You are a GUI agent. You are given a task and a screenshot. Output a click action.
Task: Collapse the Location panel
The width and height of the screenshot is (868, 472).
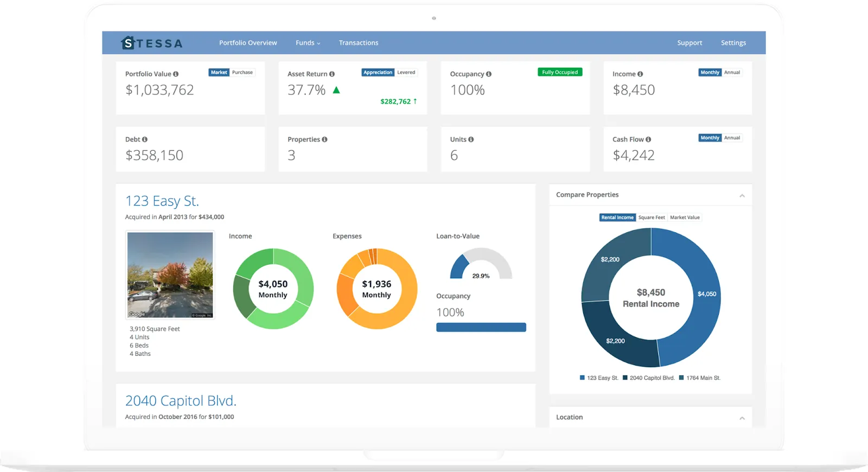742,418
